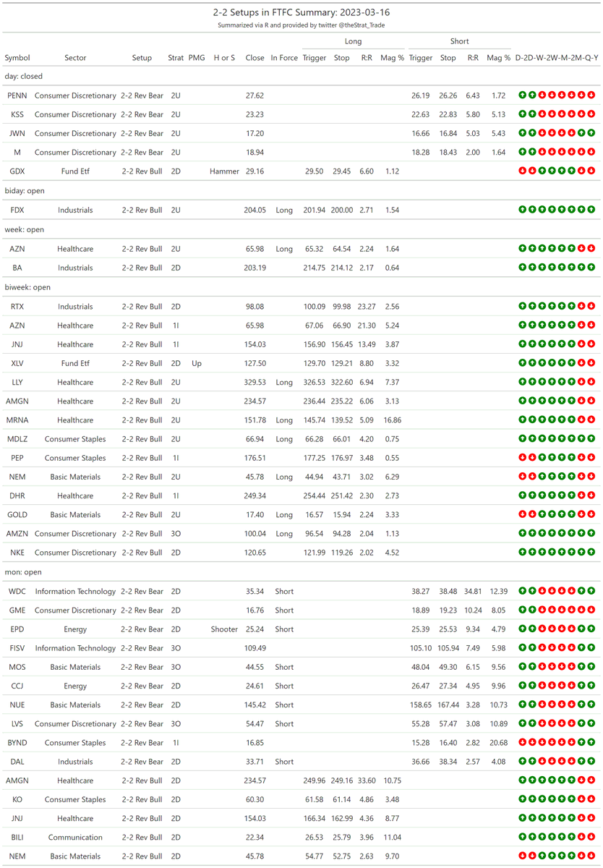This screenshot has height=868, width=603.
Task: Click 'Shooter' in the EPD row
Action: point(224,629)
